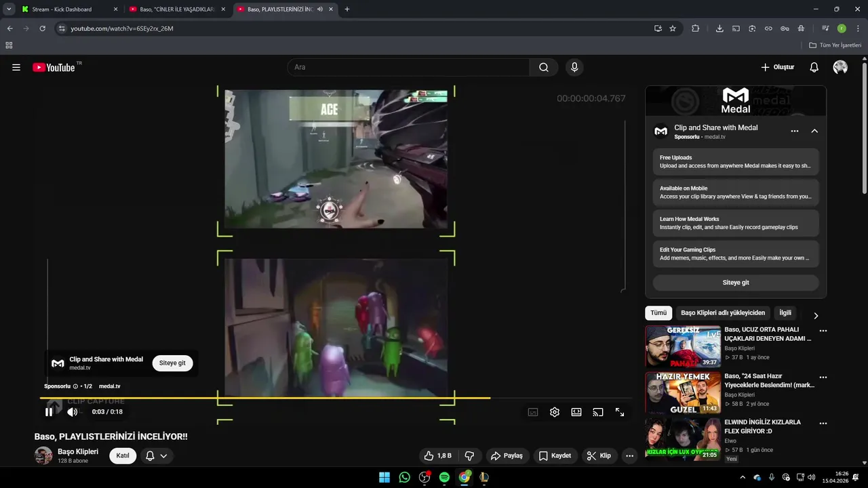Open Tüm Yer İşaretleri bookmarks folder
The height and width of the screenshot is (488, 868).
pyautogui.click(x=835, y=45)
